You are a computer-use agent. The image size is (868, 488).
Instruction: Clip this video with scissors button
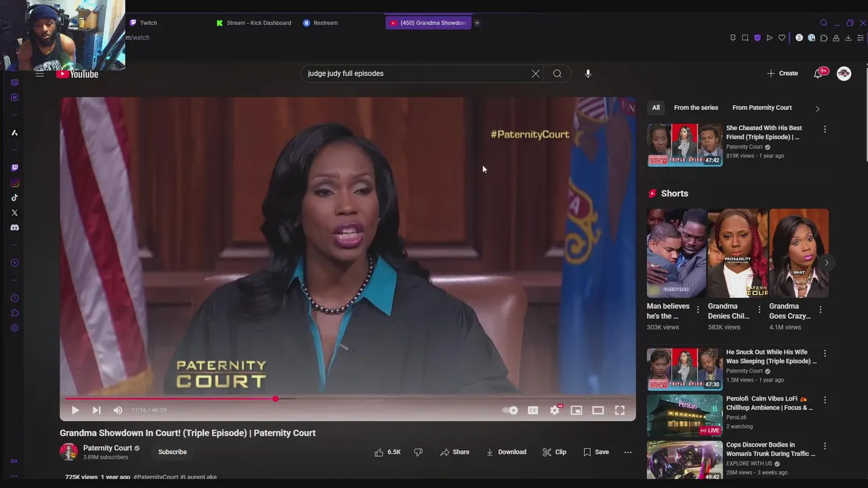point(555,452)
